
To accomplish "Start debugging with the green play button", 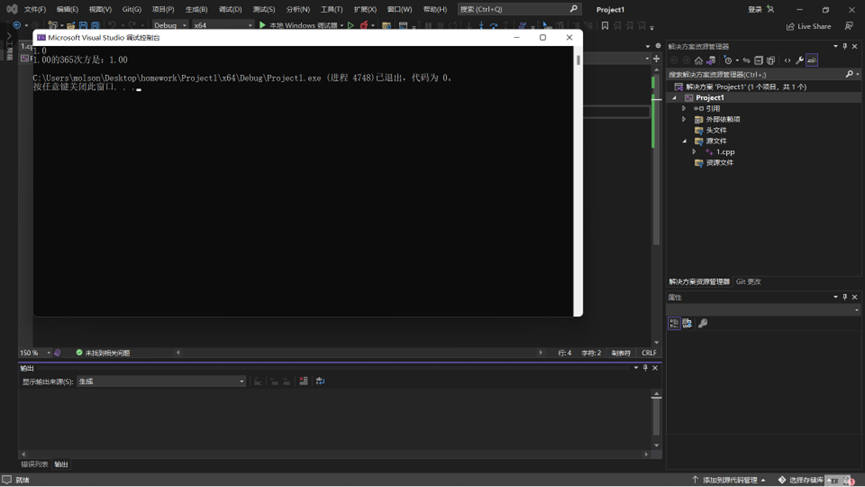I will pos(263,25).
